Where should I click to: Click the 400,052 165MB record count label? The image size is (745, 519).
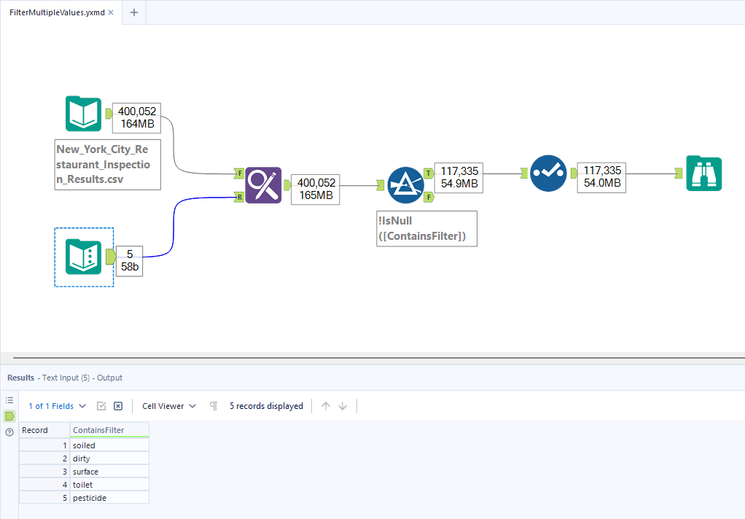tap(315, 189)
